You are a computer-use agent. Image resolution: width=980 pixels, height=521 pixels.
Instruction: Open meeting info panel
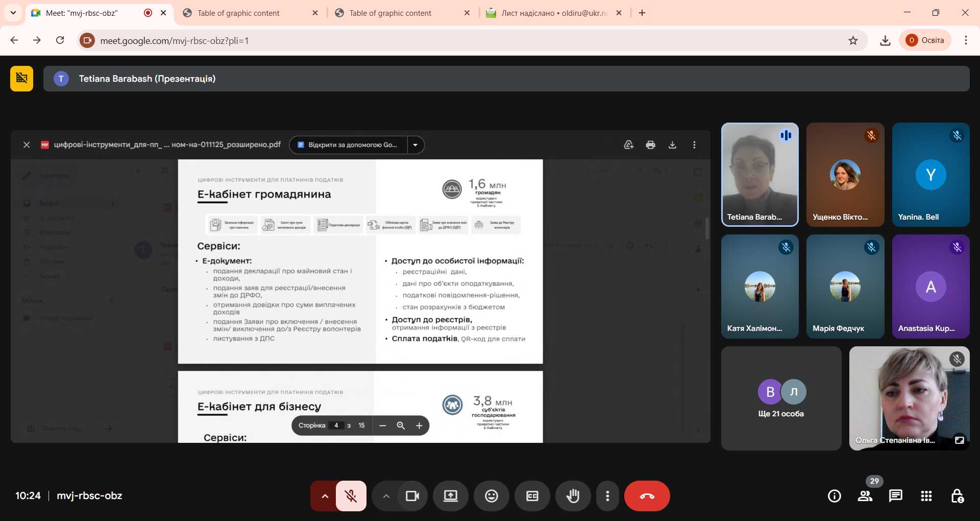834,495
